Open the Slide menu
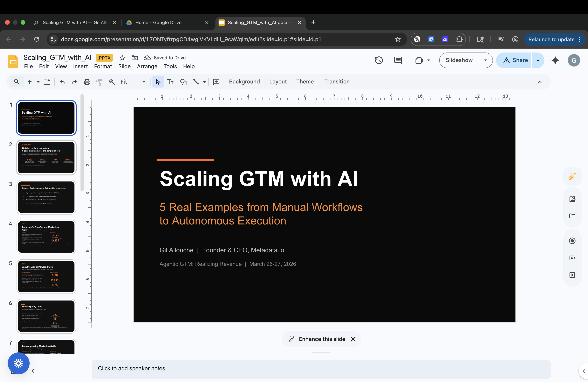 (x=124, y=66)
